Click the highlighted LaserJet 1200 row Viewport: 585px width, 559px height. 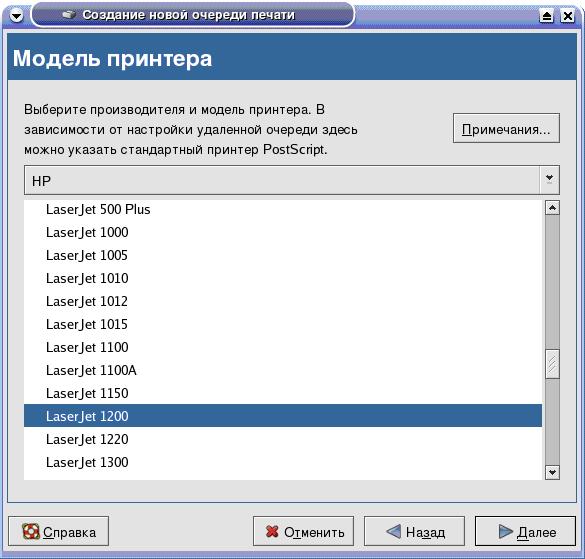[x=283, y=416]
